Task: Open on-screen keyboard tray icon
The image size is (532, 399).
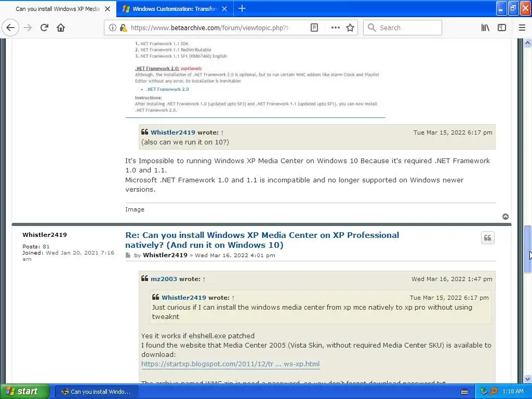Action: 464,392
